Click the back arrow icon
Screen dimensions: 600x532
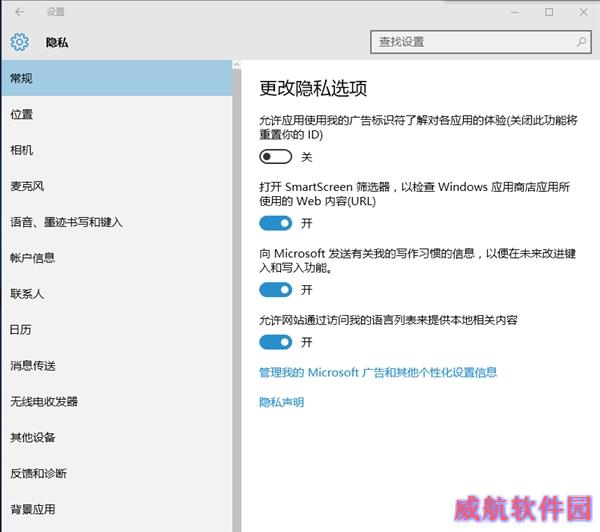coord(19,12)
